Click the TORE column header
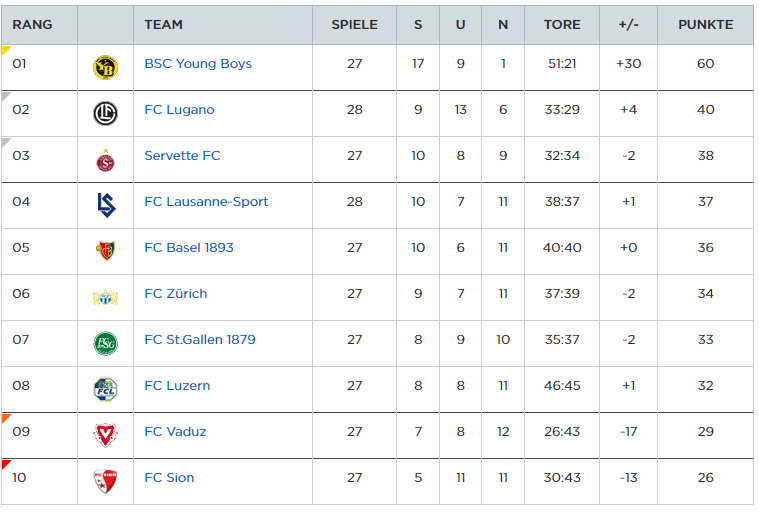Image resolution: width=759 pixels, height=516 pixels. pos(562,25)
